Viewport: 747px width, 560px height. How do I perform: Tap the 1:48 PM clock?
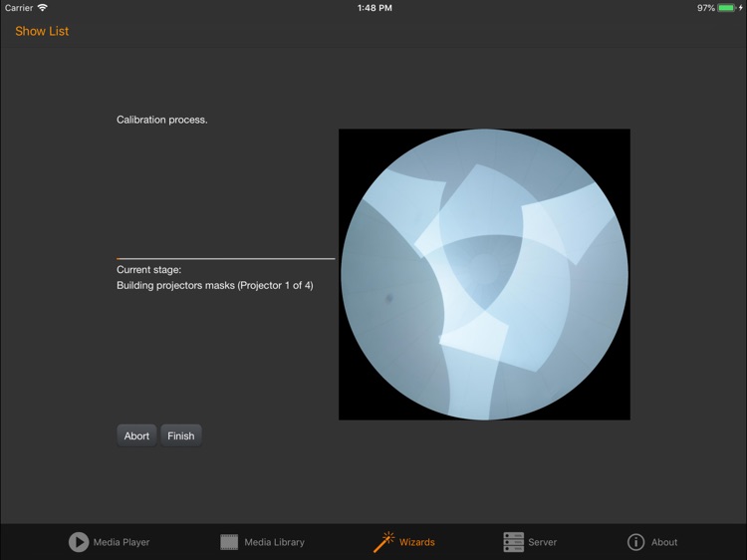point(374,8)
